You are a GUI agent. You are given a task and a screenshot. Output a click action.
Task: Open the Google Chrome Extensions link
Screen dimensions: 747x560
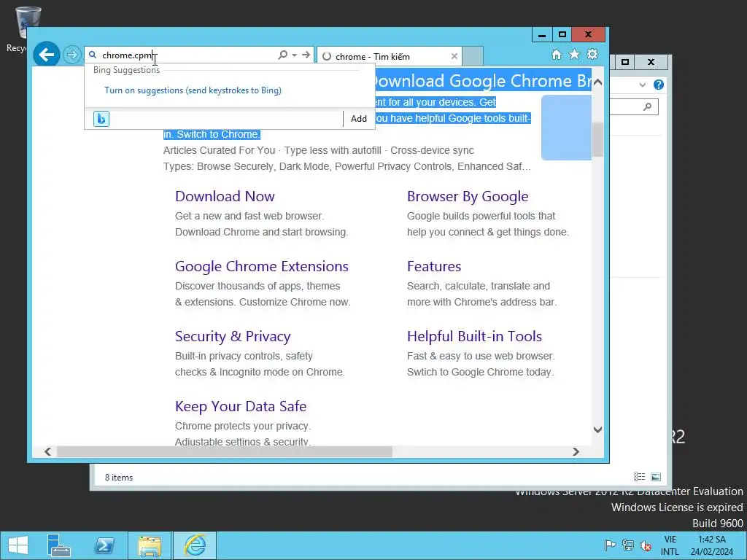pos(262,266)
